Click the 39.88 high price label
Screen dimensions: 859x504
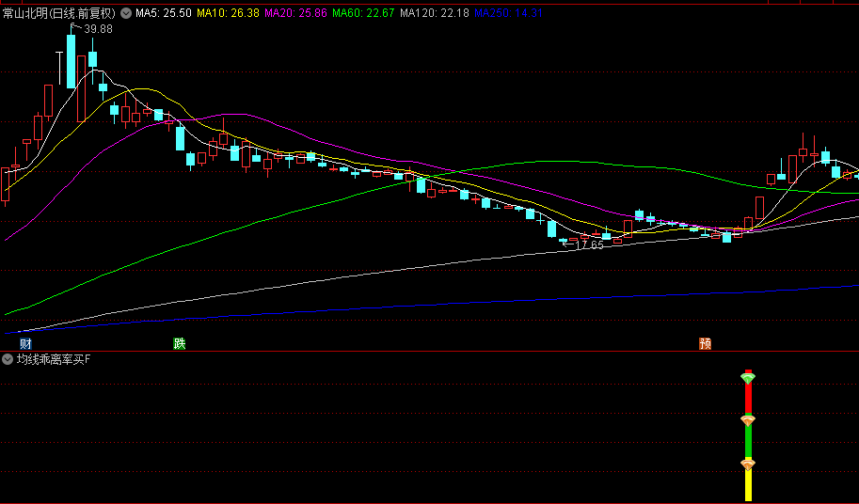click(98, 29)
